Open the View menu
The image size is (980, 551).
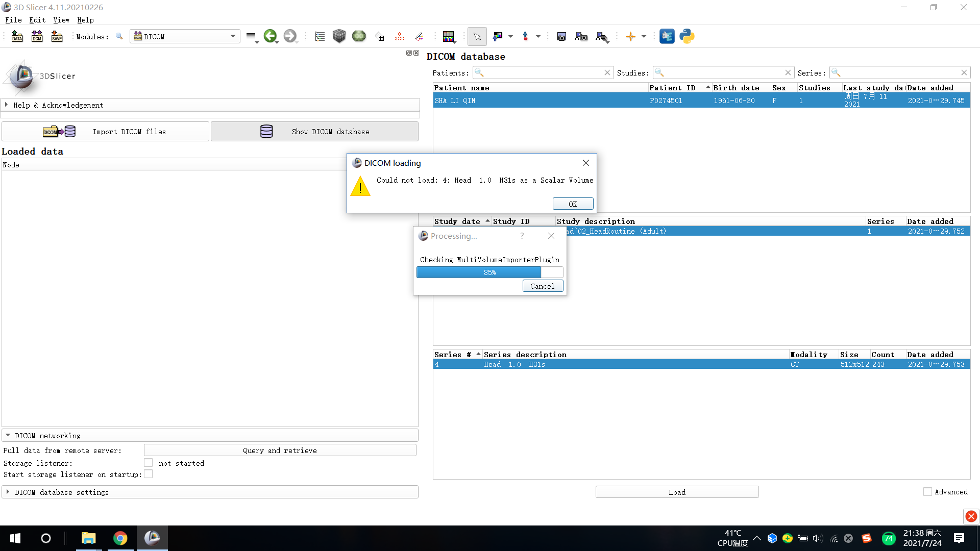point(61,20)
